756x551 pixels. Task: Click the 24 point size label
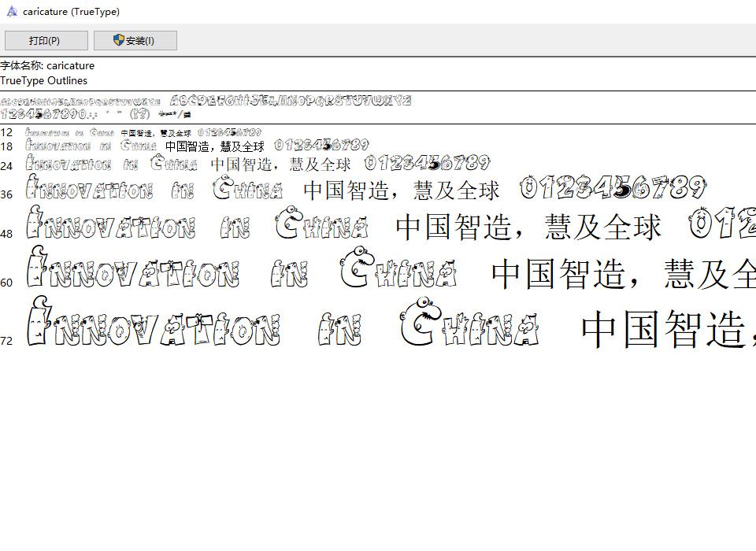coord(6,166)
